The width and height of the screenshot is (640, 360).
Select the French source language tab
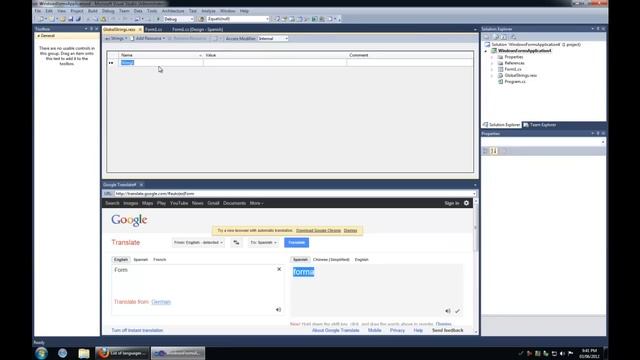pos(160,260)
